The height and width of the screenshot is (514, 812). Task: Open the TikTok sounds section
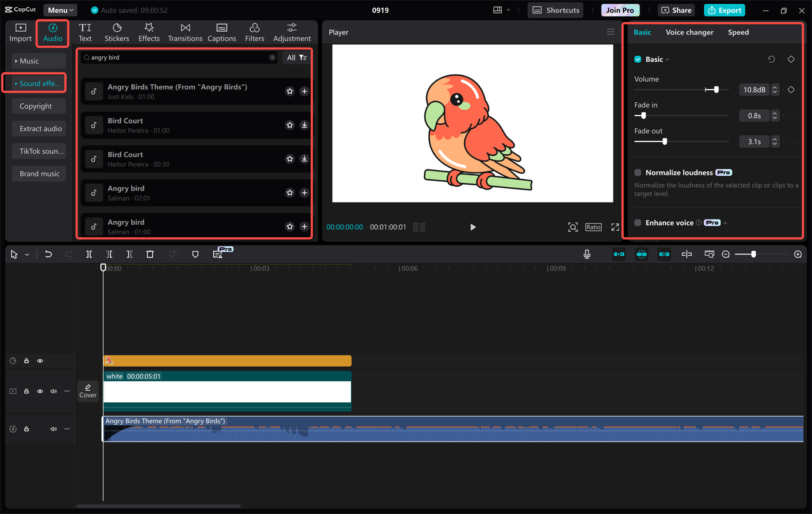(38, 151)
